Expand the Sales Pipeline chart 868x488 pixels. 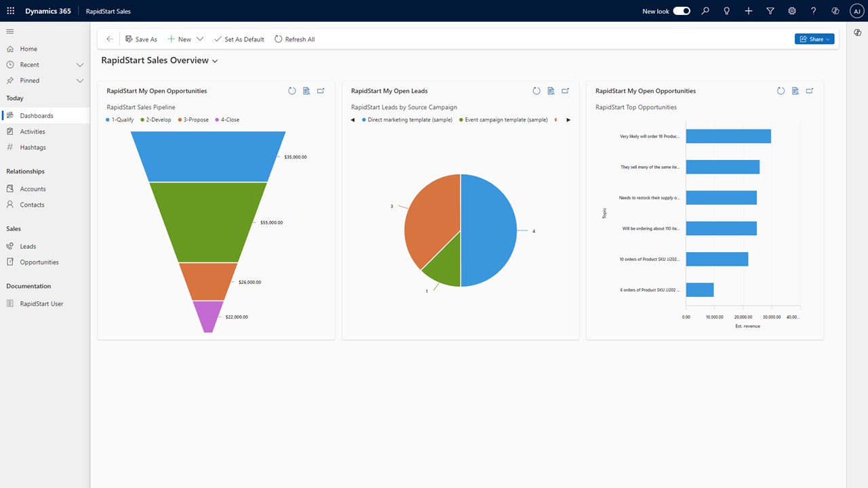(321, 91)
